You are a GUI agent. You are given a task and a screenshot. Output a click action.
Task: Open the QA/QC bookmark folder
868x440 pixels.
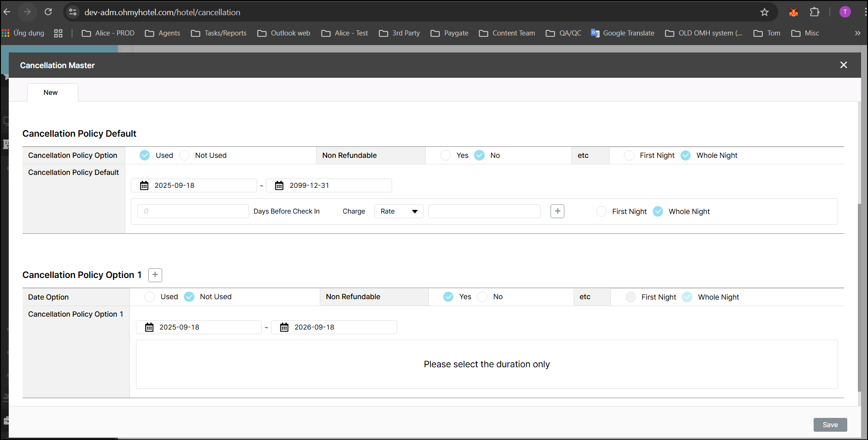563,33
